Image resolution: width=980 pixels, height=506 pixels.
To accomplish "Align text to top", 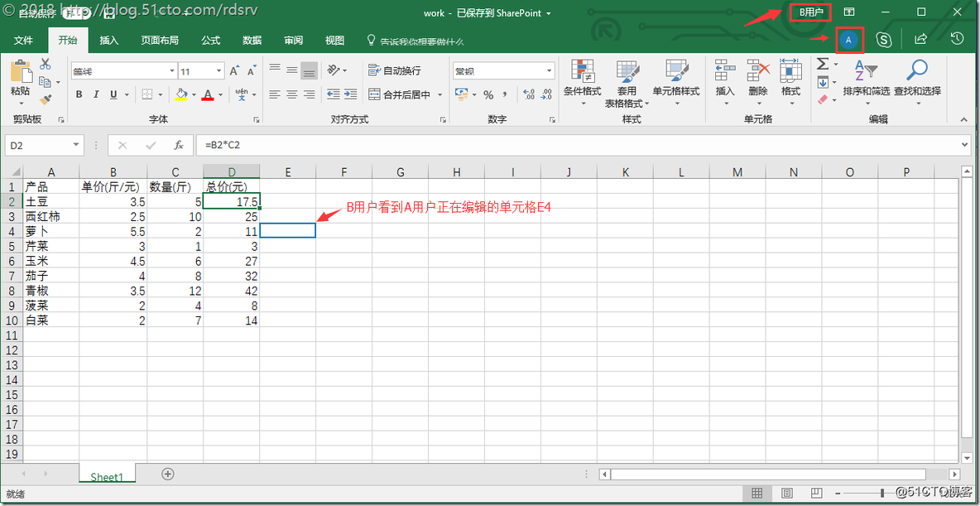I will [x=274, y=70].
